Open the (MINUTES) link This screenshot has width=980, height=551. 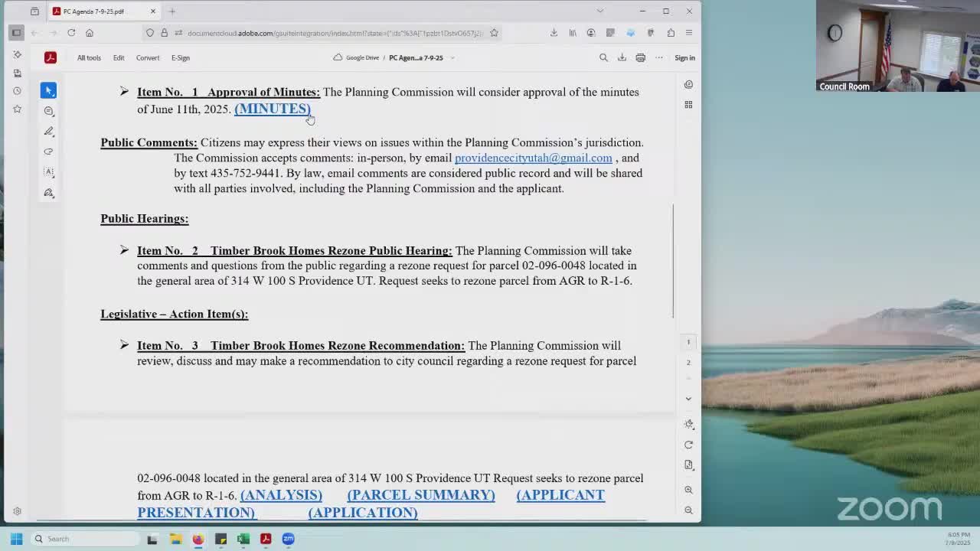click(273, 109)
